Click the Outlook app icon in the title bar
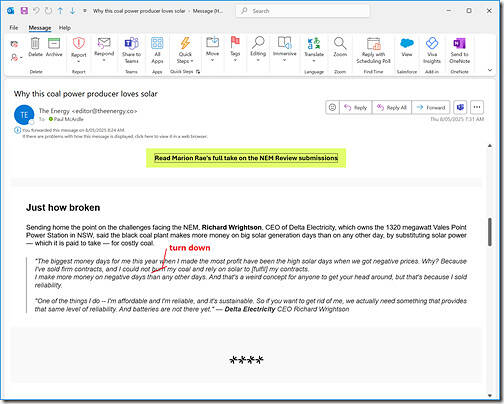Image resolution: width=504 pixels, height=404 pixels. (11, 11)
